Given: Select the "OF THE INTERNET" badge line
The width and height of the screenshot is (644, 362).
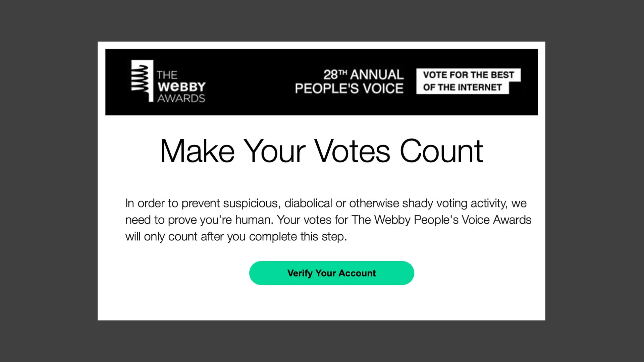Looking at the screenshot, I should 462,87.
